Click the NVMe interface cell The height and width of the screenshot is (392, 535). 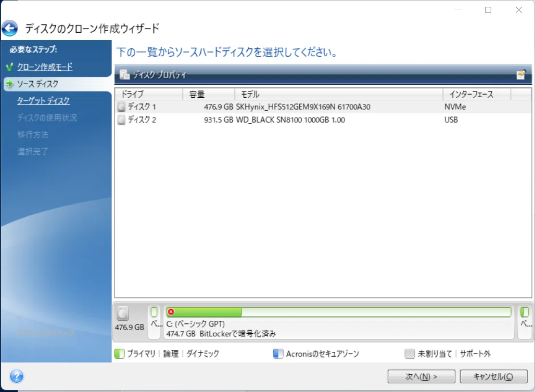(455, 107)
